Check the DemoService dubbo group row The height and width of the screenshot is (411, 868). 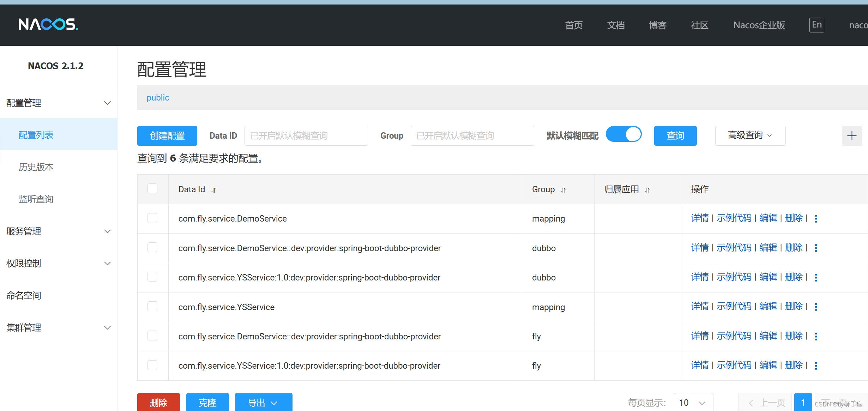[x=152, y=247]
